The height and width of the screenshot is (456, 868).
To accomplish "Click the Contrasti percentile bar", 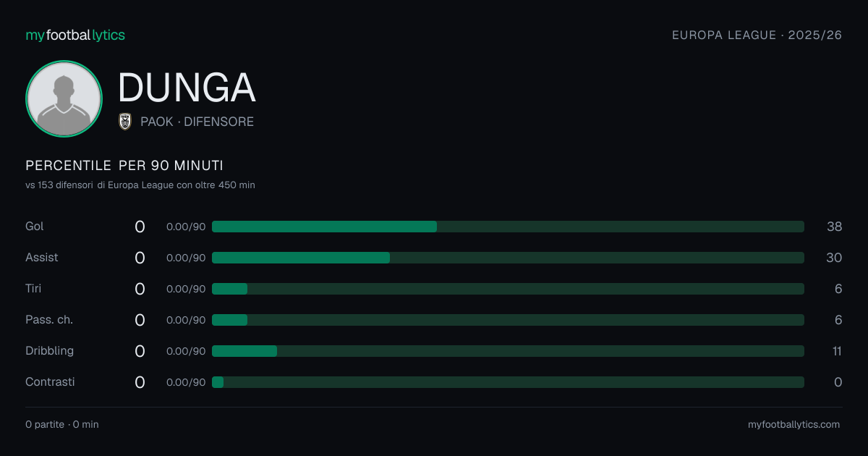I will [x=508, y=382].
